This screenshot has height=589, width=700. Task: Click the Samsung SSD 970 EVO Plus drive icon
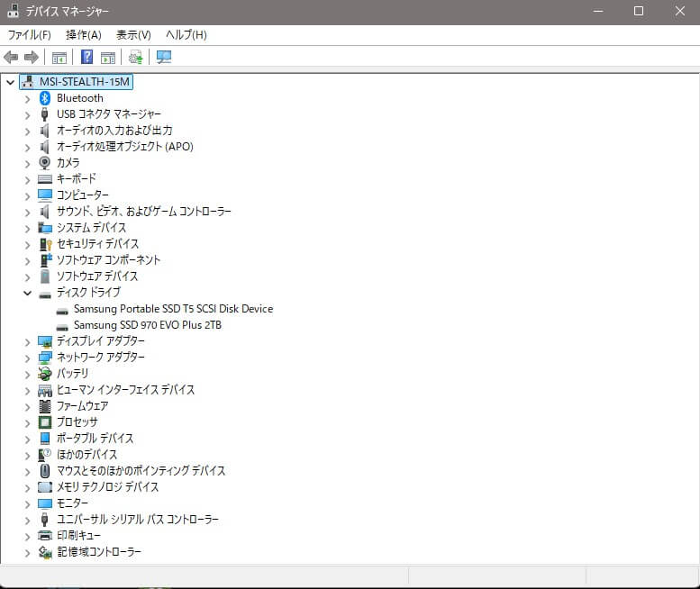tap(62, 325)
